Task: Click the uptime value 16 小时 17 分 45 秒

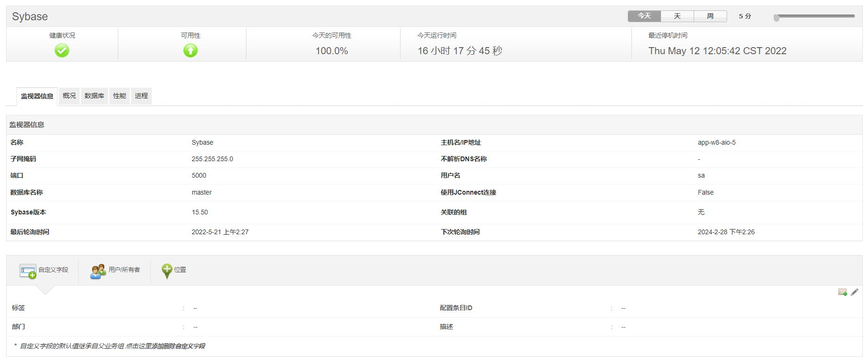Action: 460,51
